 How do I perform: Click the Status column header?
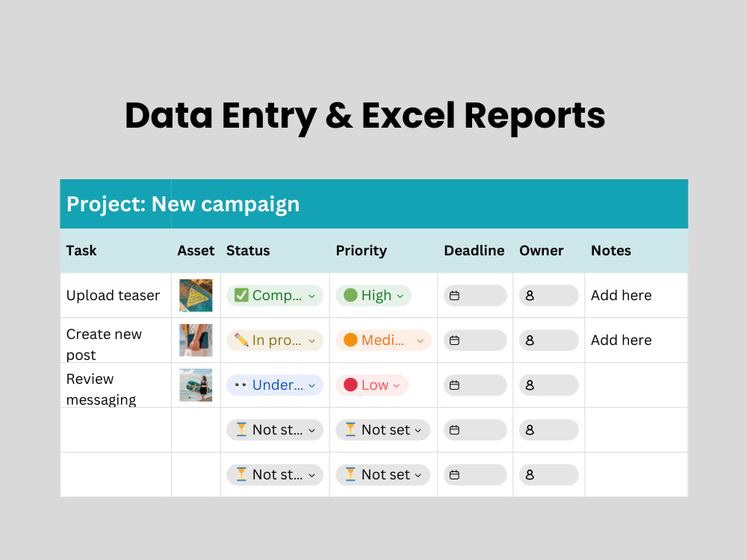pyautogui.click(x=248, y=250)
